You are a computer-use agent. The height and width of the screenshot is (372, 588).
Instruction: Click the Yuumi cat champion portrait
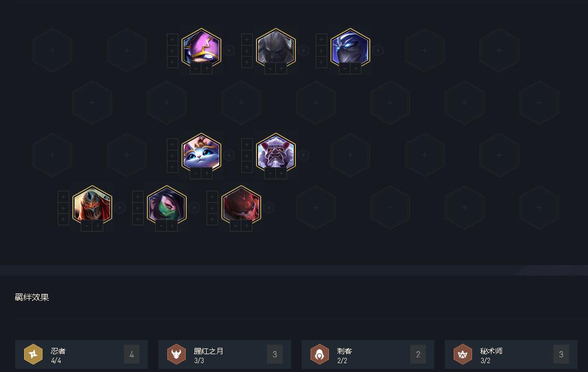(201, 154)
